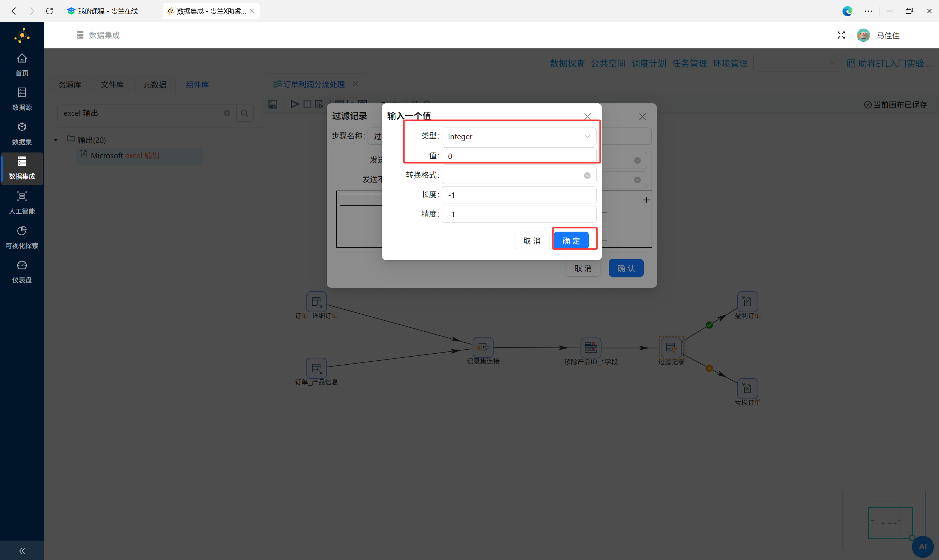Select the 过滤记录 node on canvas
Image resolution: width=939 pixels, height=560 pixels.
(671, 347)
